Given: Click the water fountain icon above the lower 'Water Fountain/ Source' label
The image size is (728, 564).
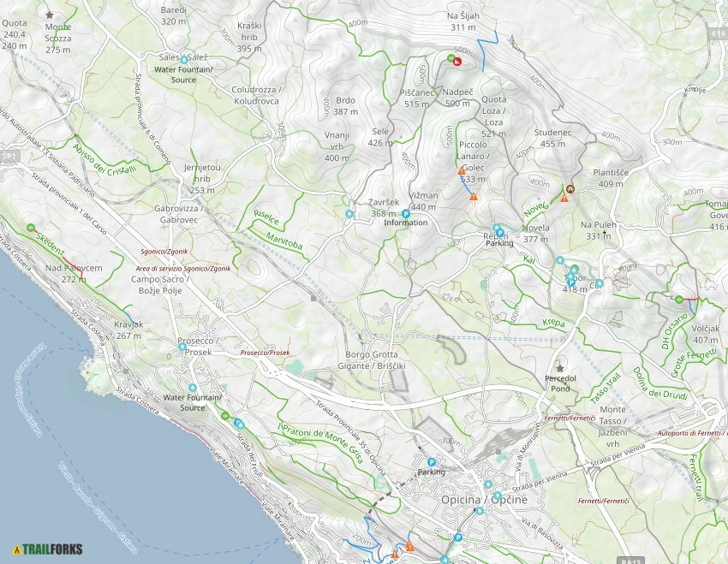Looking at the screenshot, I should (193, 388).
